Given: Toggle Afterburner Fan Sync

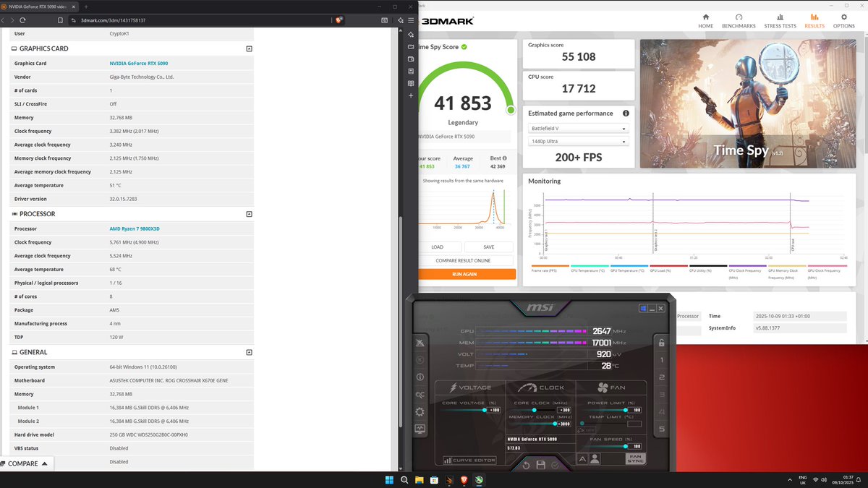Looking at the screenshot, I should 635,458.
